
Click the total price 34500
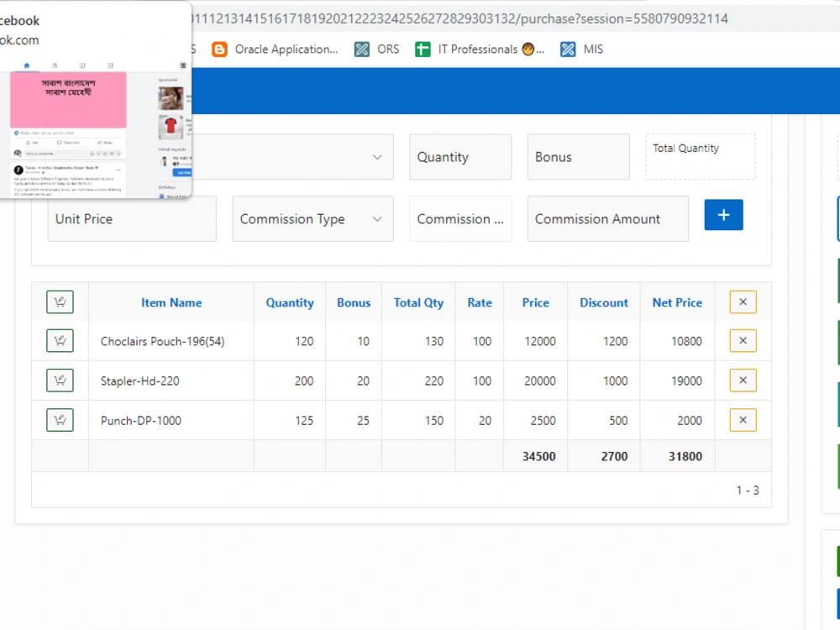[539, 456]
